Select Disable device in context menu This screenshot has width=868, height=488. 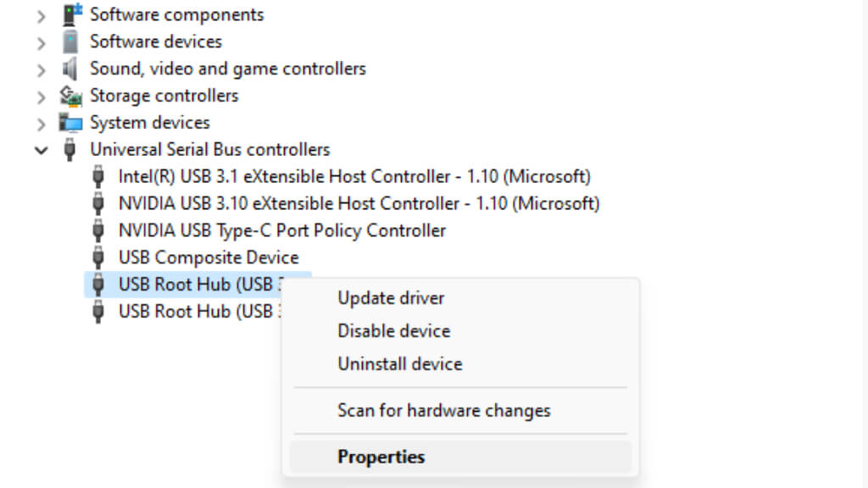[x=393, y=331]
